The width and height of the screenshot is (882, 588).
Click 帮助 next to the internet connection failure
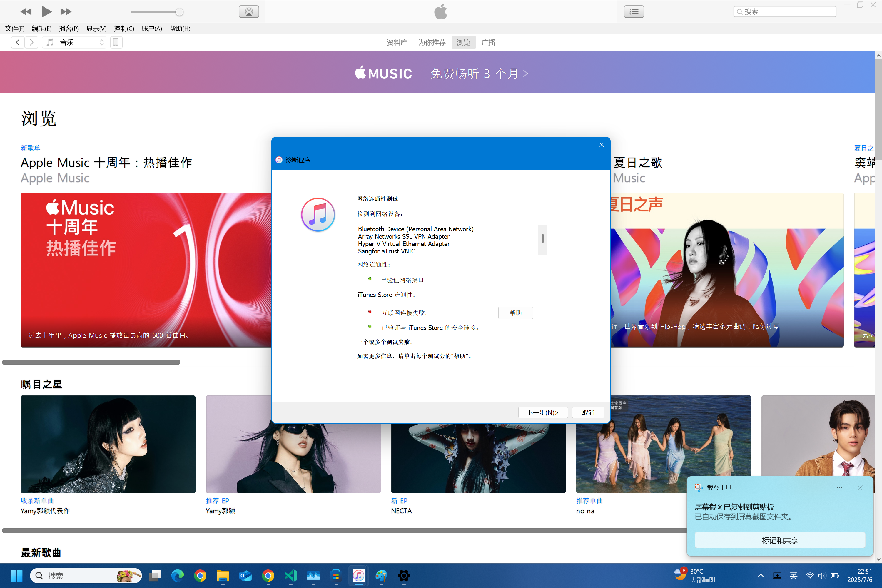point(515,313)
